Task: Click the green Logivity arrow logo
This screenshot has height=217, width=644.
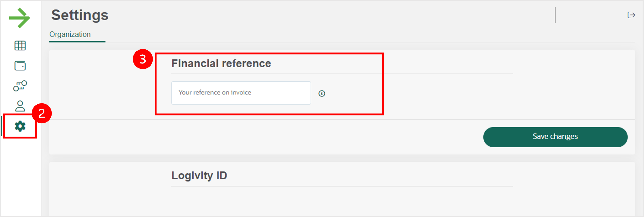Action: click(19, 18)
